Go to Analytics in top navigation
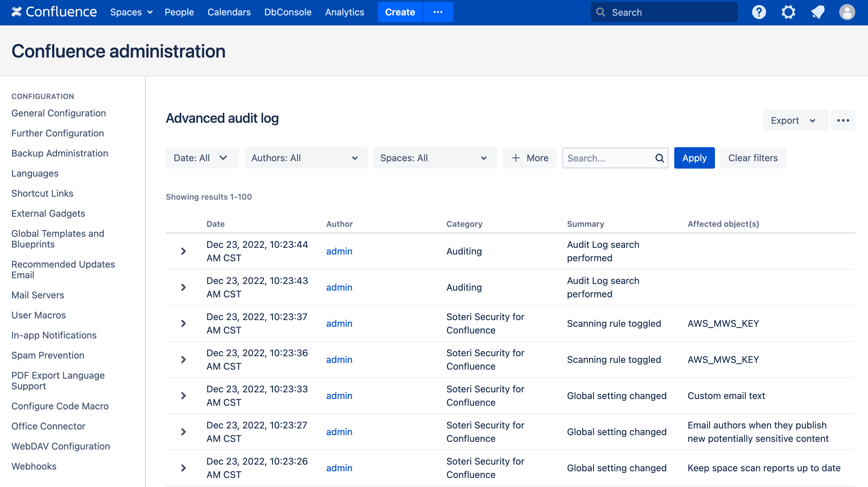 coord(344,12)
